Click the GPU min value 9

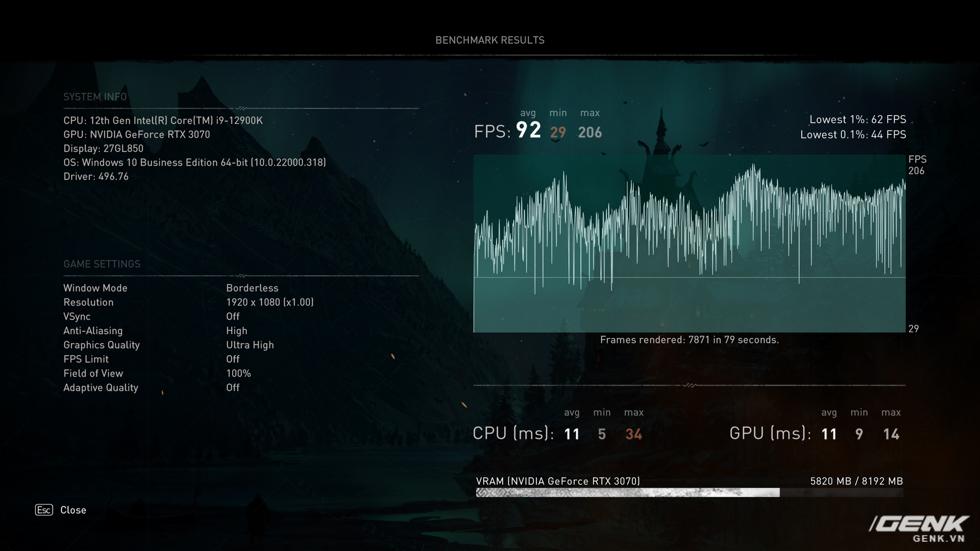(x=859, y=434)
